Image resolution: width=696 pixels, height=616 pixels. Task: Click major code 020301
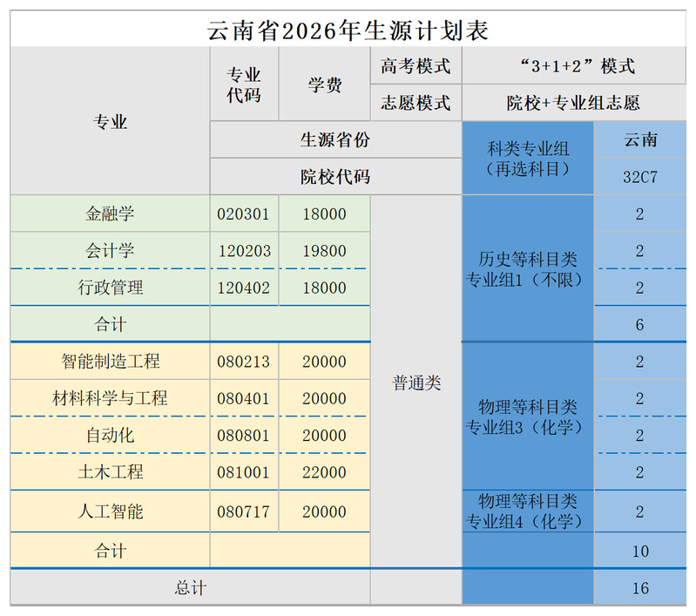click(244, 214)
